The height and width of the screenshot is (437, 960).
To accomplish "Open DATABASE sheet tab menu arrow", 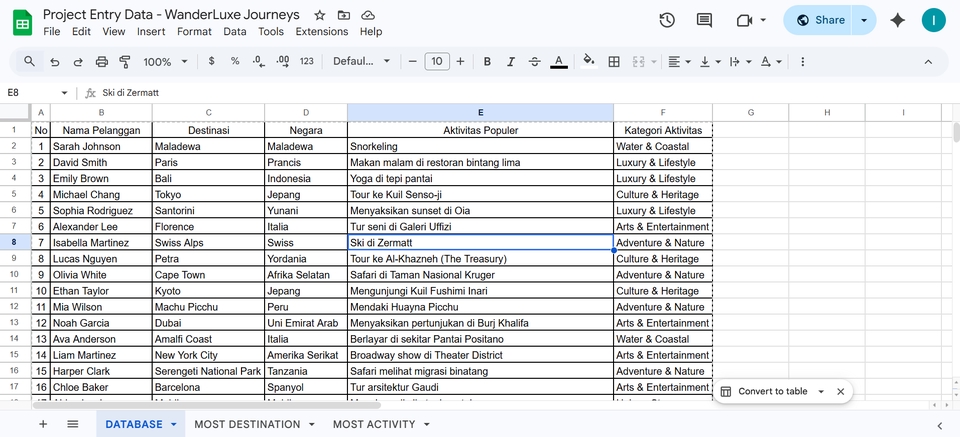I will [x=174, y=424].
